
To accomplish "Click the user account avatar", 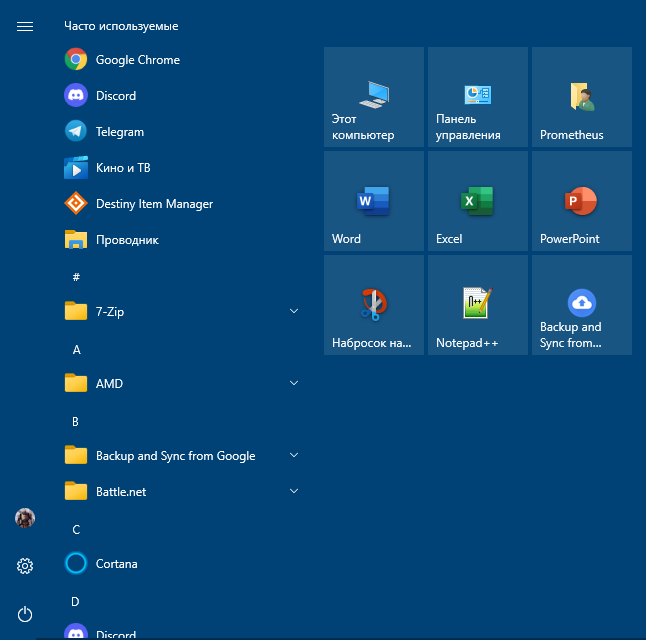I will click(x=25, y=518).
